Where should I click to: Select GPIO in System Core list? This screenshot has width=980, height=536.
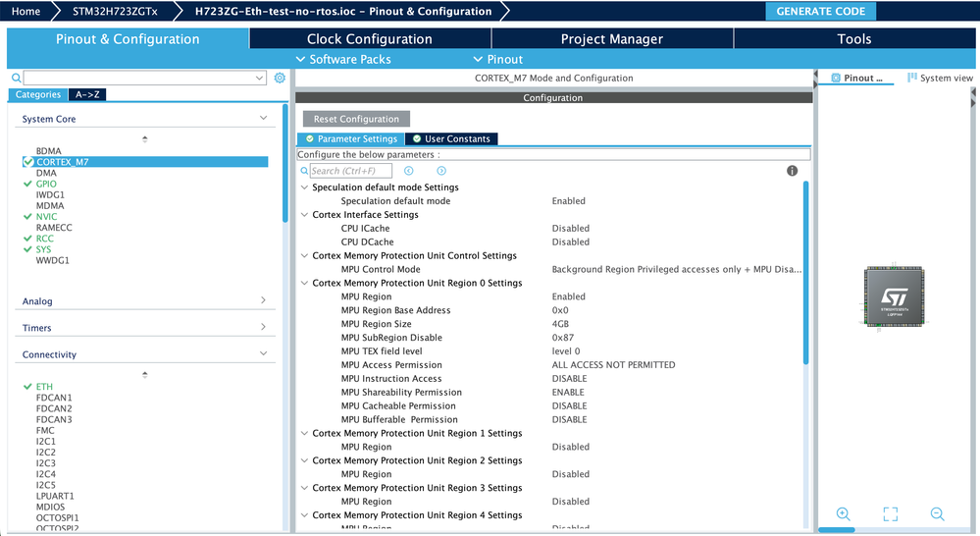tap(46, 184)
